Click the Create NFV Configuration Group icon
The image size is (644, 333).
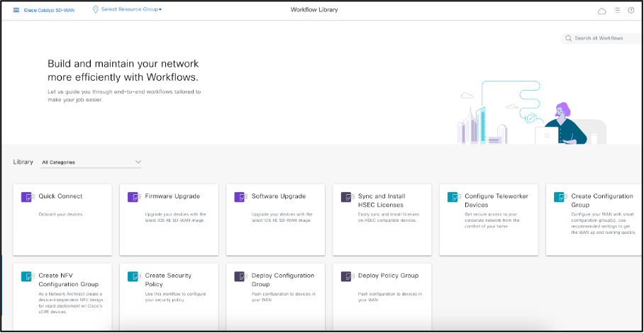pos(28,276)
